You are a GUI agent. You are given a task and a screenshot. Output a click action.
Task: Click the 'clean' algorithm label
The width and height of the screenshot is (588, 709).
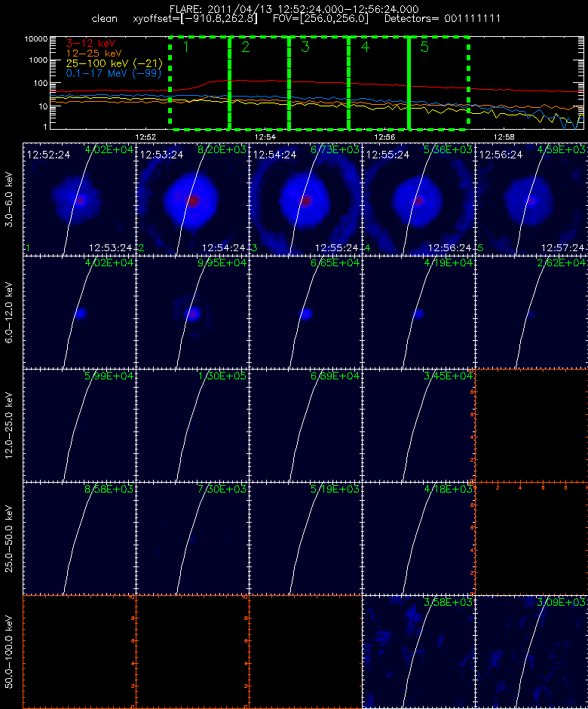click(x=104, y=19)
